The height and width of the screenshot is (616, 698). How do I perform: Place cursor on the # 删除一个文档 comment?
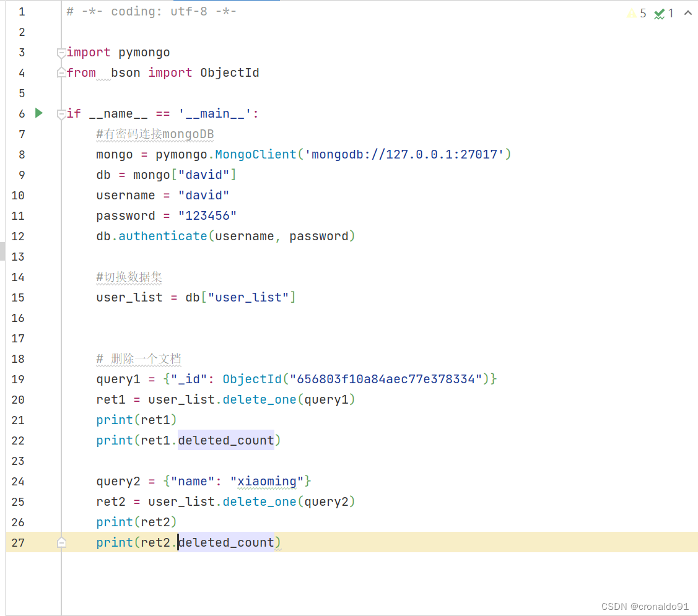click(139, 358)
